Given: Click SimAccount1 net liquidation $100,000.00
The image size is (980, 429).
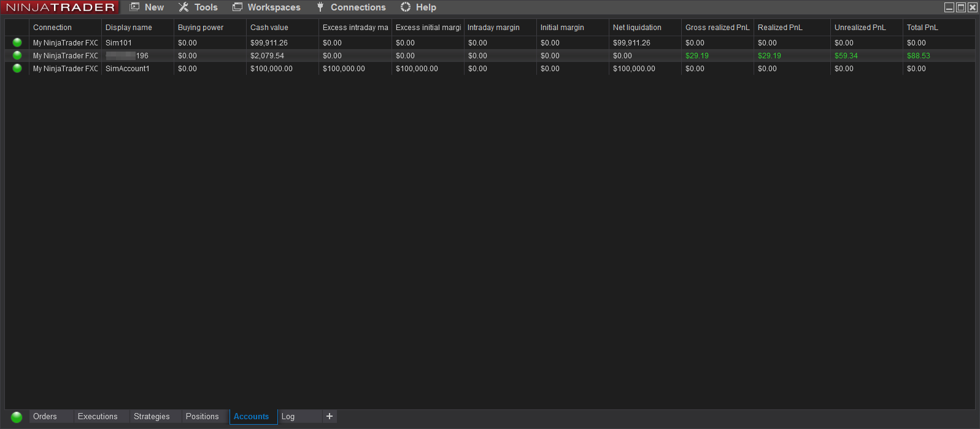Looking at the screenshot, I should [634, 69].
